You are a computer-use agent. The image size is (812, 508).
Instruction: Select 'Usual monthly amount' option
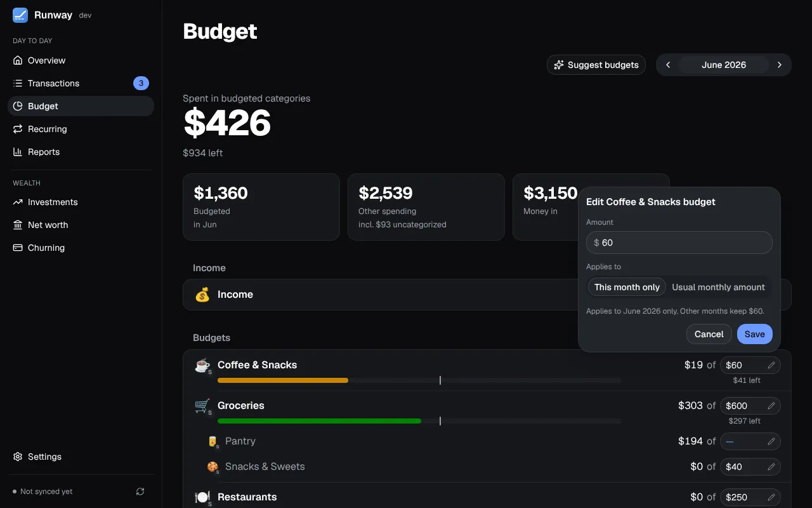718,287
